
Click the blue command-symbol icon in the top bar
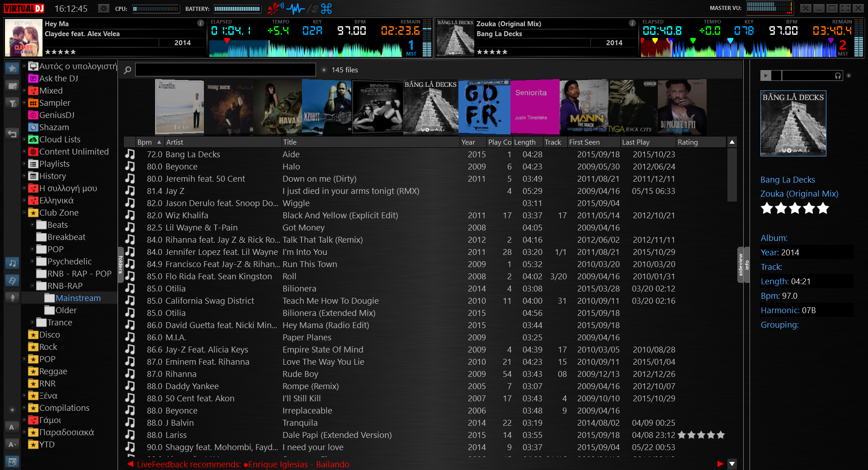(x=326, y=9)
